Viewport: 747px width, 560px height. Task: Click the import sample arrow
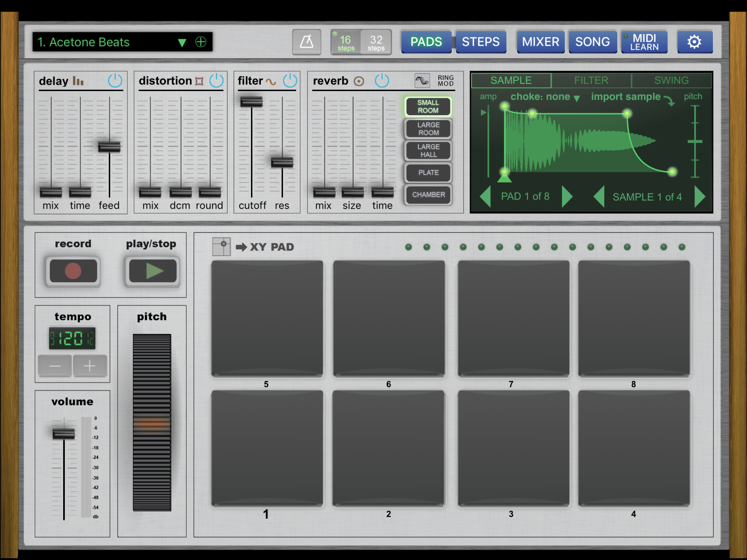[x=669, y=100]
